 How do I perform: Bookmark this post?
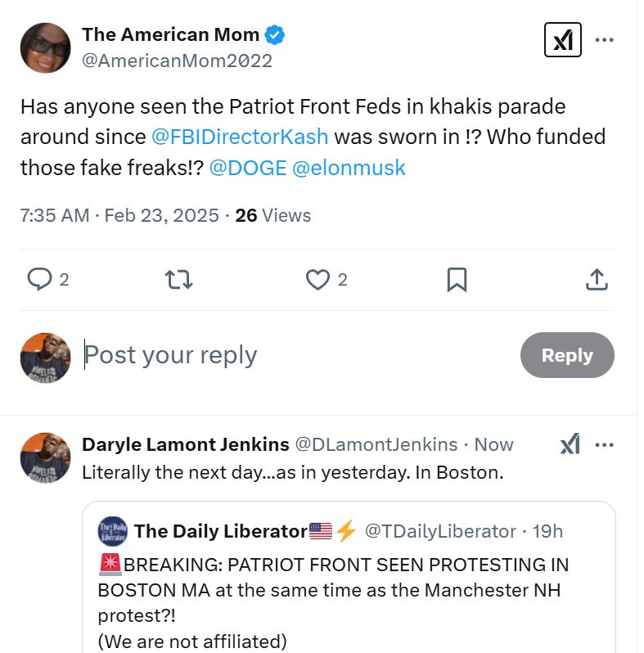(x=457, y=280)
